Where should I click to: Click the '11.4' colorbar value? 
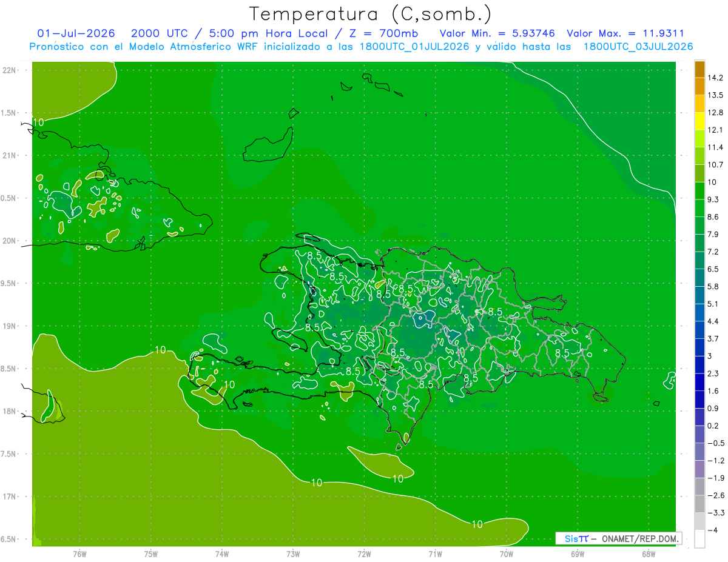tap(715, 147)
